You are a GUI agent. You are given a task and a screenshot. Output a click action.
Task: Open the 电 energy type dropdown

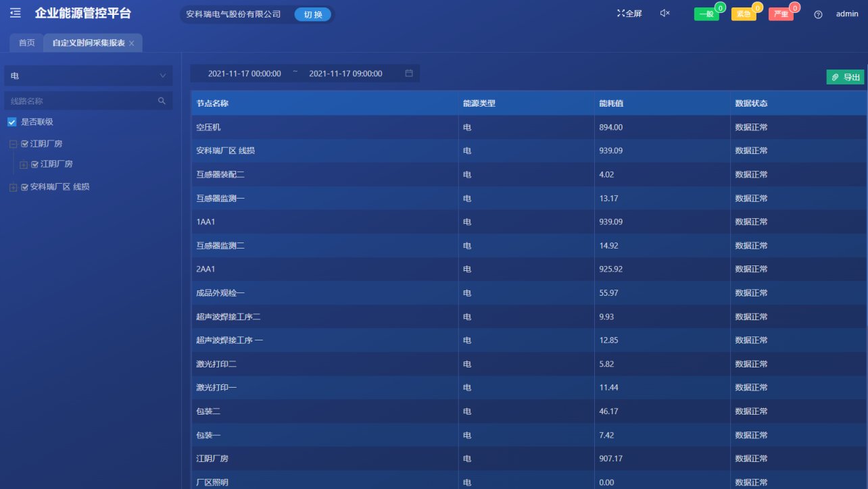coord(88,76)
